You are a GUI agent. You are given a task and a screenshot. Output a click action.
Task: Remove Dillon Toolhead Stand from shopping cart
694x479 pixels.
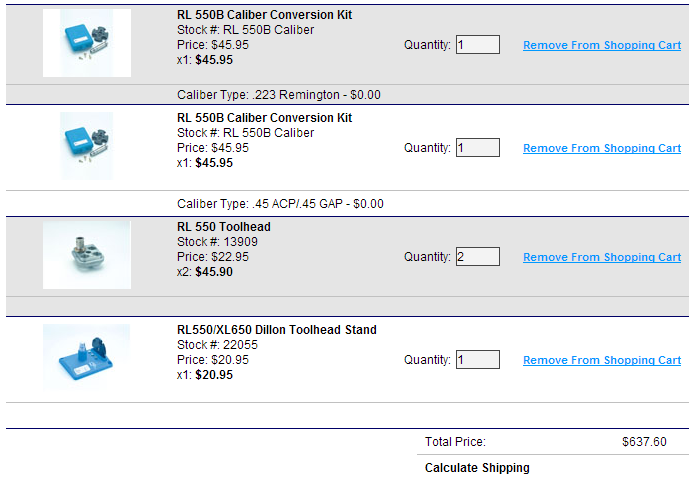click(602, 360)
